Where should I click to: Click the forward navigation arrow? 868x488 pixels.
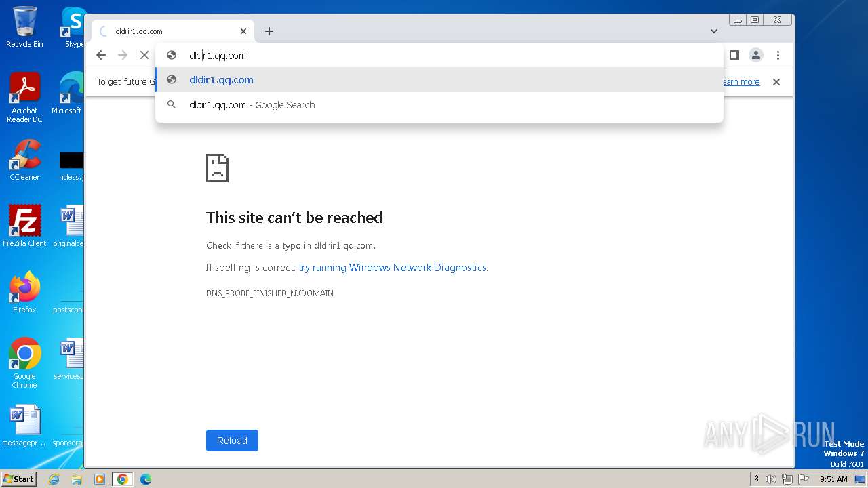(123, 55)
